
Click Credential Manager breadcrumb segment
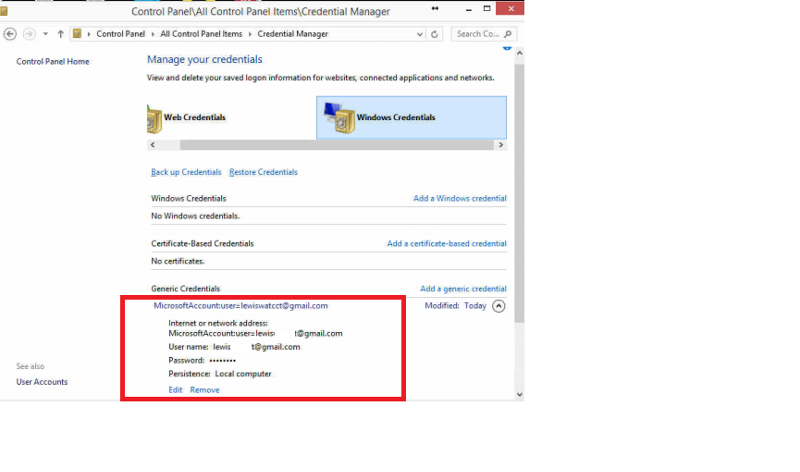(x=292, y=34)
